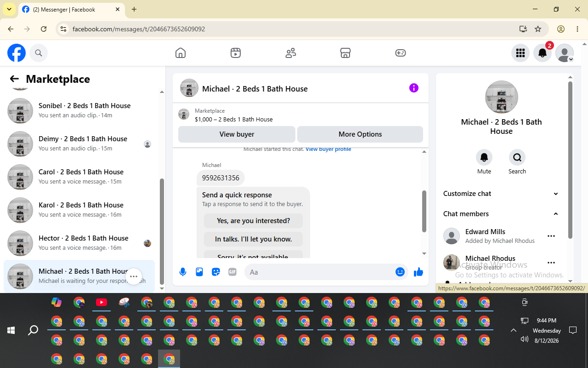This screenshot has height=368, width=588.
Task: Click the Facebook logo
Action: point(17,53)
